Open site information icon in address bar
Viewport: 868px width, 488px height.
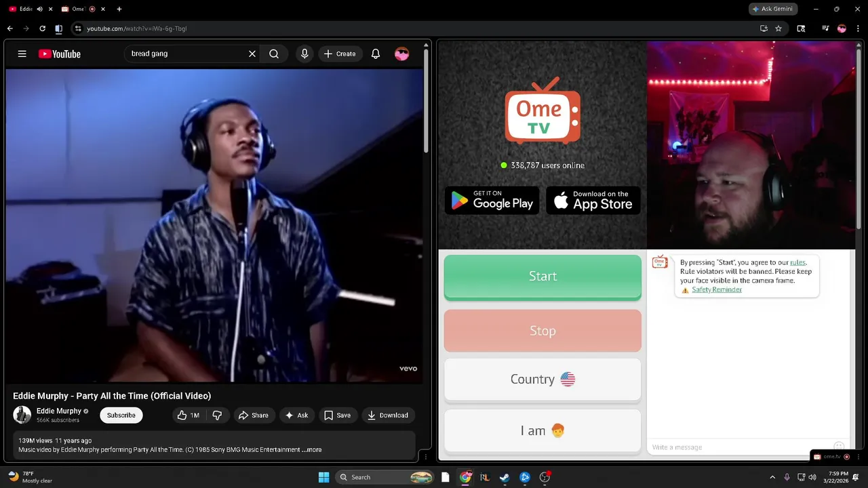(78, 28)
